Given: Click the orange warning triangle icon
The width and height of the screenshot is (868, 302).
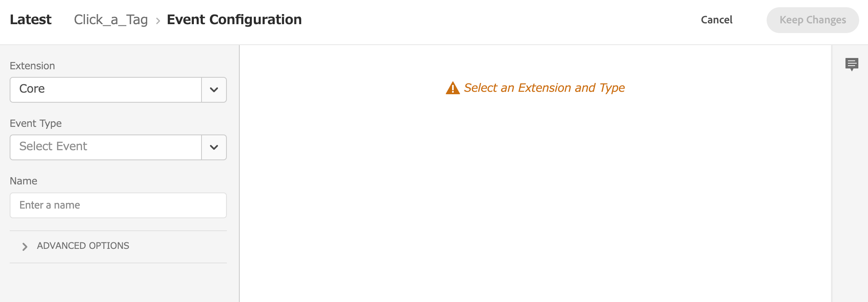Looking at the screenshot, I should (x=453, y=88).
